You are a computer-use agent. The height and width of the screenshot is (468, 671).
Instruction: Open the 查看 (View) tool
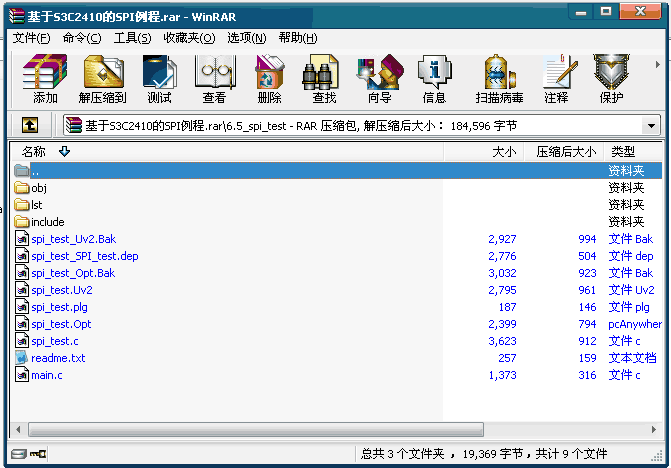tap(214, 79)
